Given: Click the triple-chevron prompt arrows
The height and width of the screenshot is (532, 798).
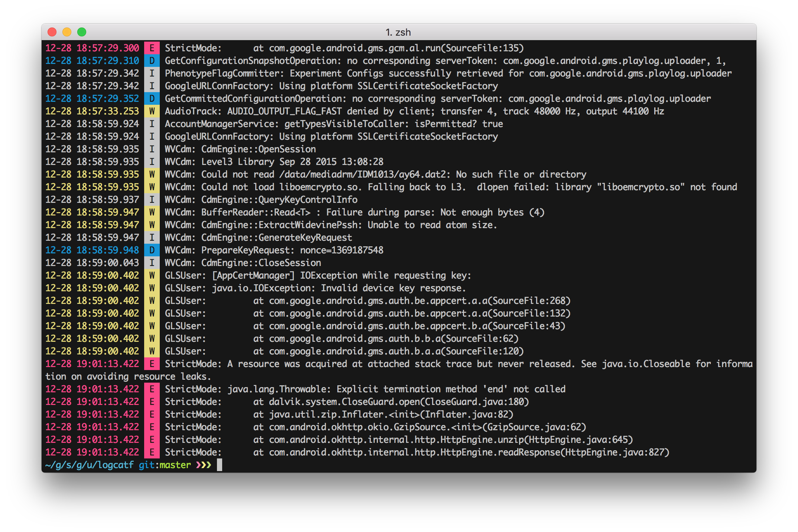Looking at the screenshot, I should [x=204, y=465].
